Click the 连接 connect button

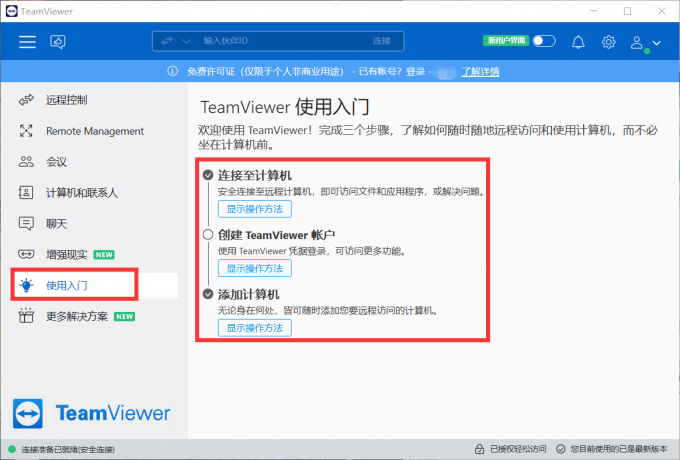tap(382, 41)
